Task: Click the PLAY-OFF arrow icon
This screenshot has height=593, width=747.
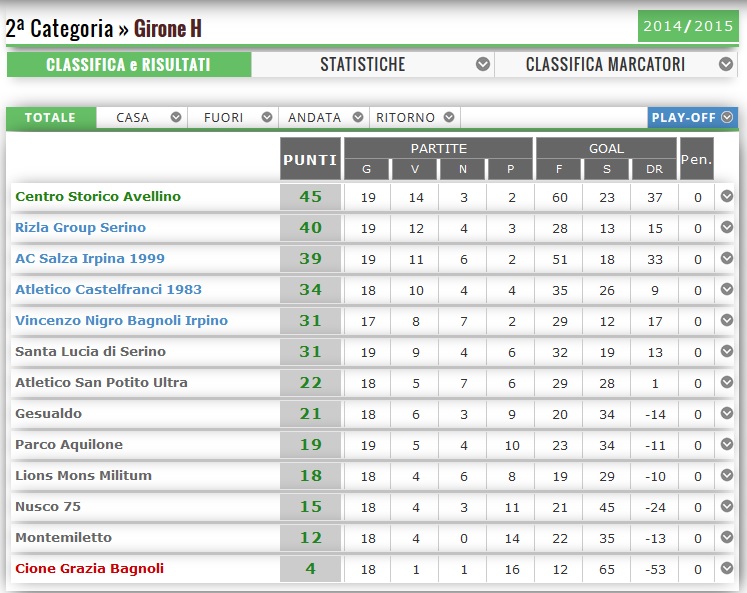Action: pyautogui.click(x=727, y=117)
